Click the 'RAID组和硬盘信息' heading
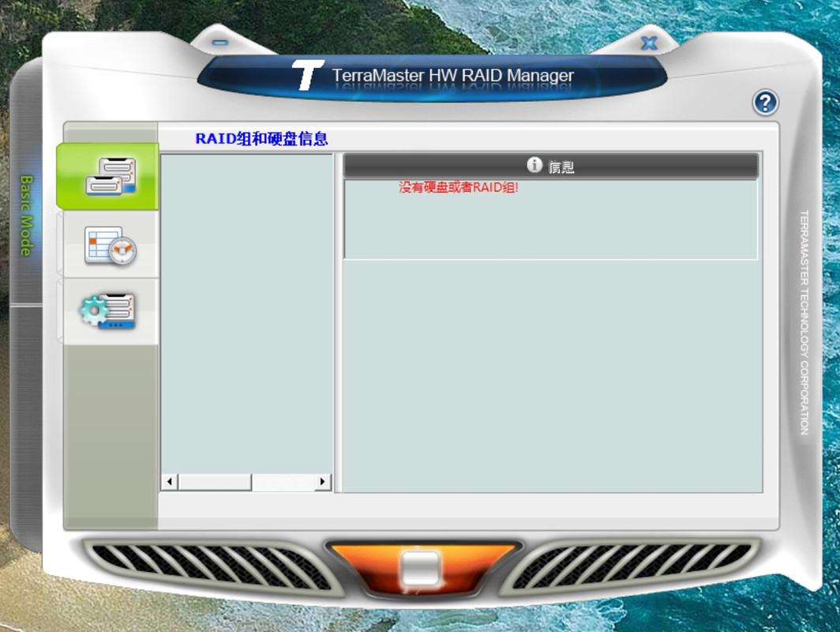The height and width of the screenshot is (632, 840). coord(261,139)
